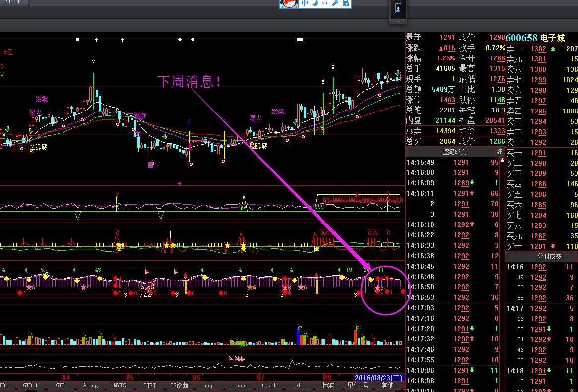This screenshot has height=392, width=578.
Task: Open the MYTS indicator tab
Action: coord(120,385)
